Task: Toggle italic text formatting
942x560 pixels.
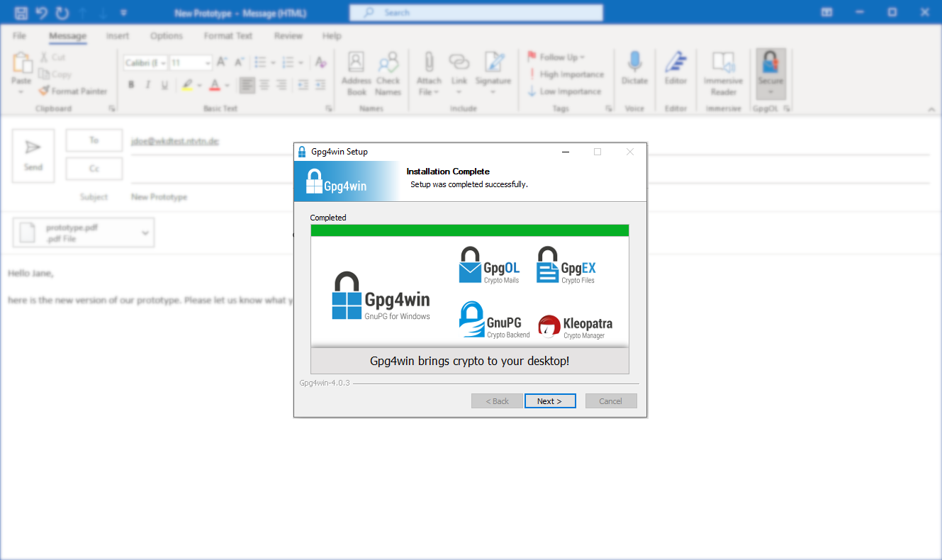Action: click(147, 85)
